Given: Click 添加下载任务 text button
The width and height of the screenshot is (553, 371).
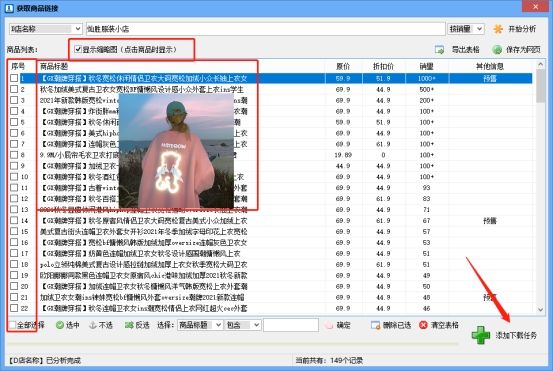Looking at the screenshot, I should pos(516,335).
